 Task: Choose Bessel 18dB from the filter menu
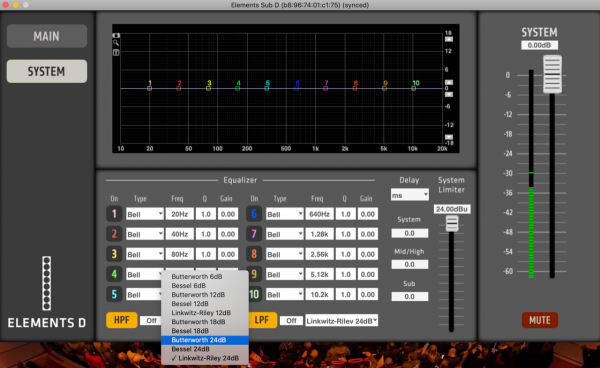[205, 331]
